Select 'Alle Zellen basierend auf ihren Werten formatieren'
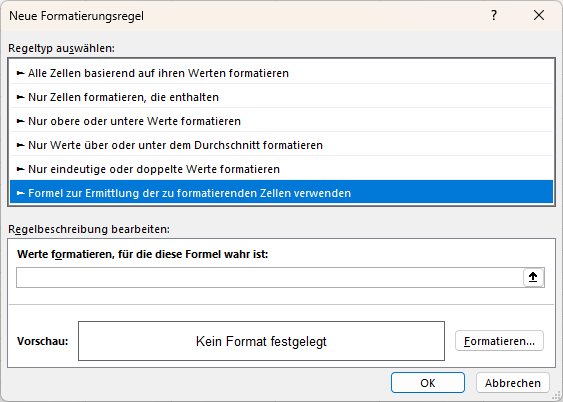Viewport: 563px width, 402px height. point(282,73)
